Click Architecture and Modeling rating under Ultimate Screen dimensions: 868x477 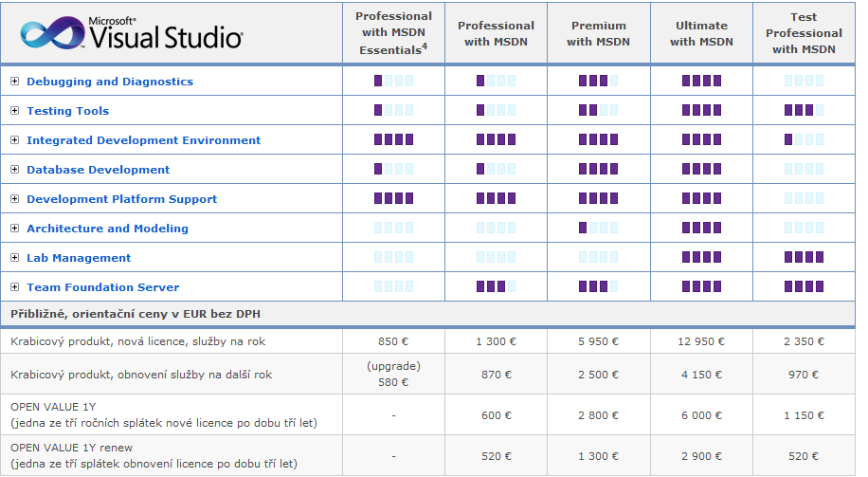(701, 228)
